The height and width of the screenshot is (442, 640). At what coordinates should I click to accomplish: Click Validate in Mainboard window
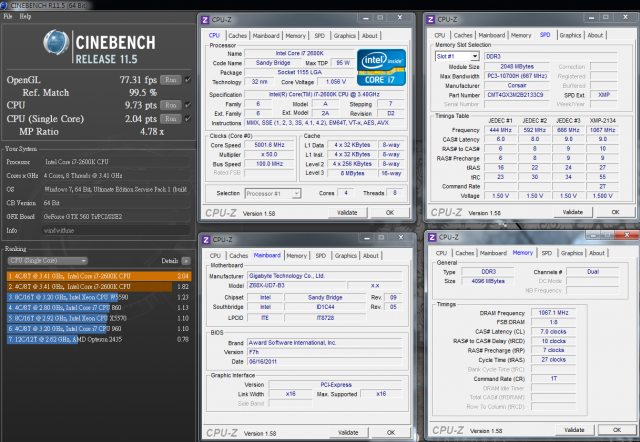(348, 433)
